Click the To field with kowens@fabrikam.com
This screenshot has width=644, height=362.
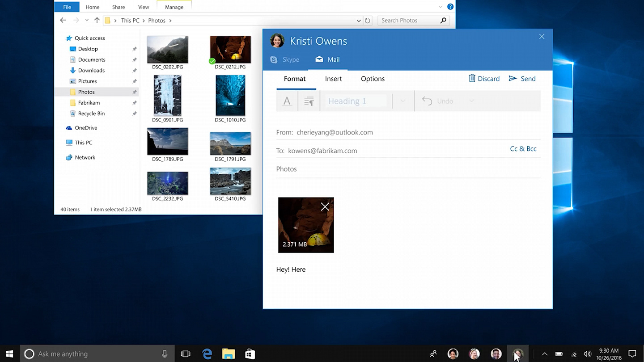[x=408, y=151]
